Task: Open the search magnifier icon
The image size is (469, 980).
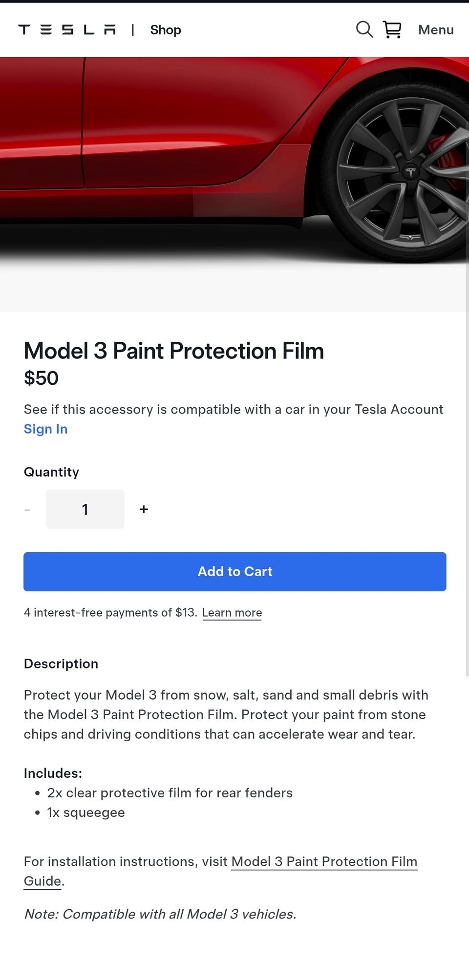Action: point(364,30)
